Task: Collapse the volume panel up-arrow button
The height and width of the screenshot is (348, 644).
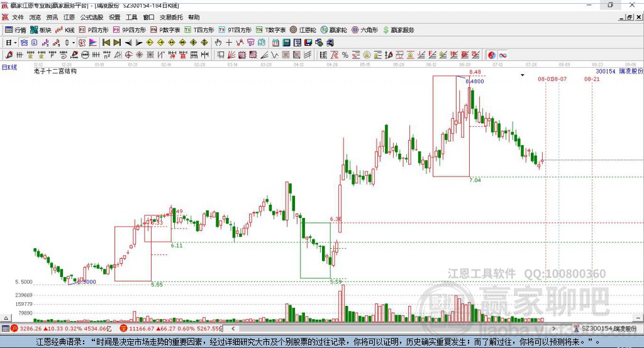Action: click(6, 318)
